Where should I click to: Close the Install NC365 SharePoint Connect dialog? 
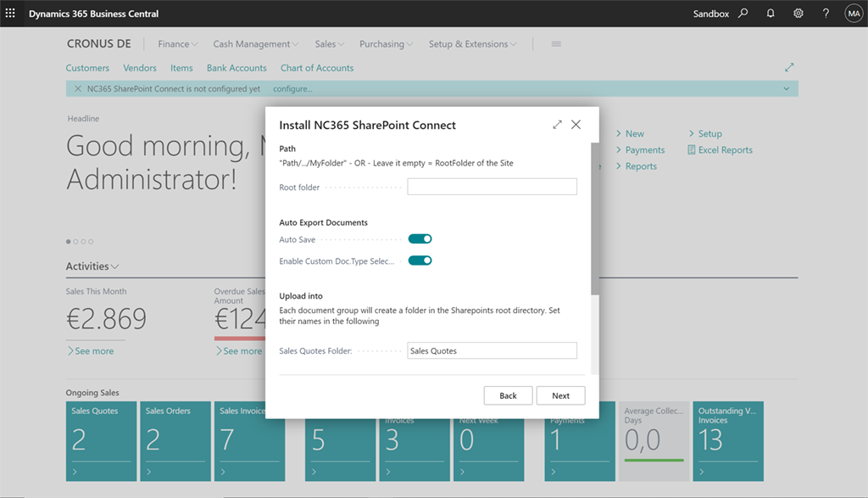coord(576,125)
